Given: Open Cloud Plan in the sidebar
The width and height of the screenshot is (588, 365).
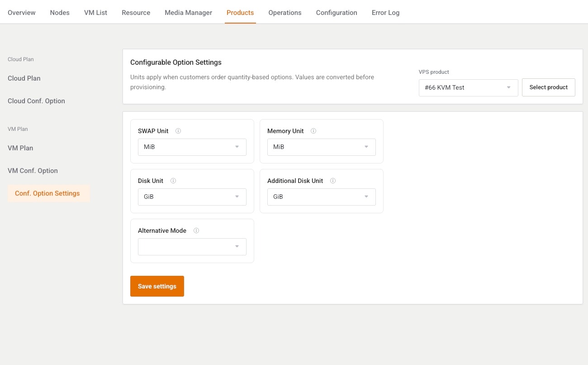Looking at the screenshot, I should [24, 78].
